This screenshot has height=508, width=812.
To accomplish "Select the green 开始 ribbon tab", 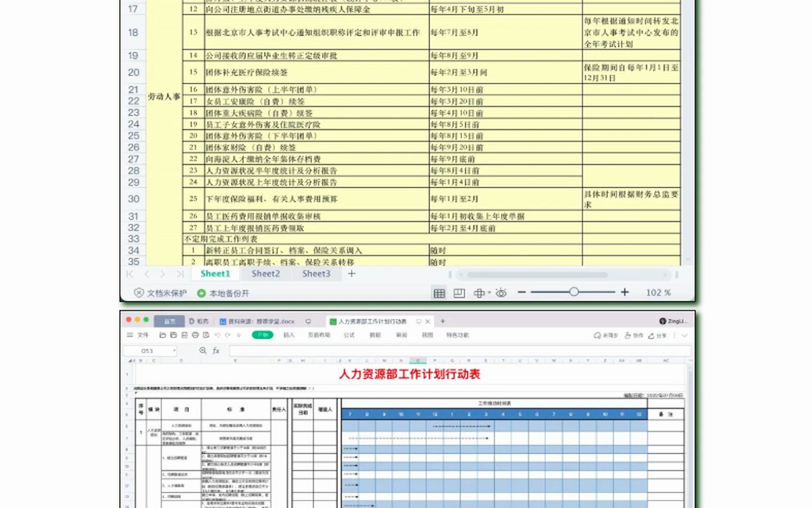I will click(x=263, y=335).
